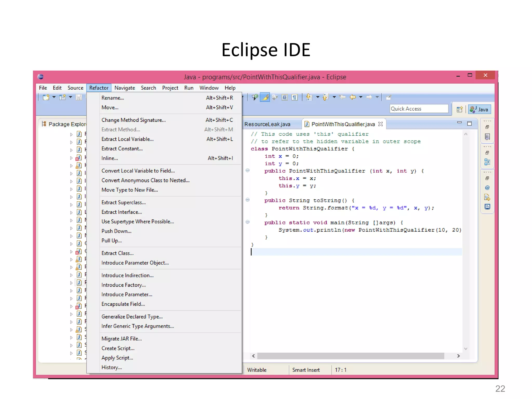This screenshot has width=532, height=399.
Task: Open the Declaration view trim icon
Action: point(487,197)
